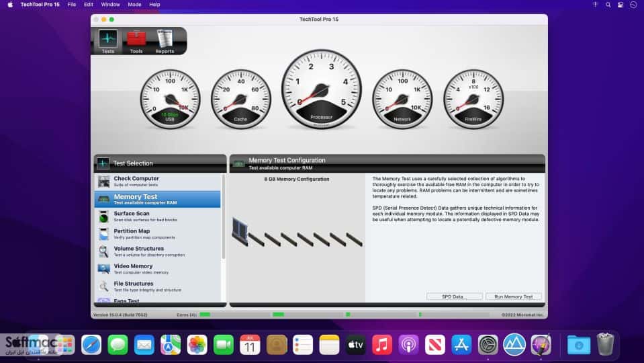
Task: Click the Test Selection list scrollbar
Action: (224, 216)
